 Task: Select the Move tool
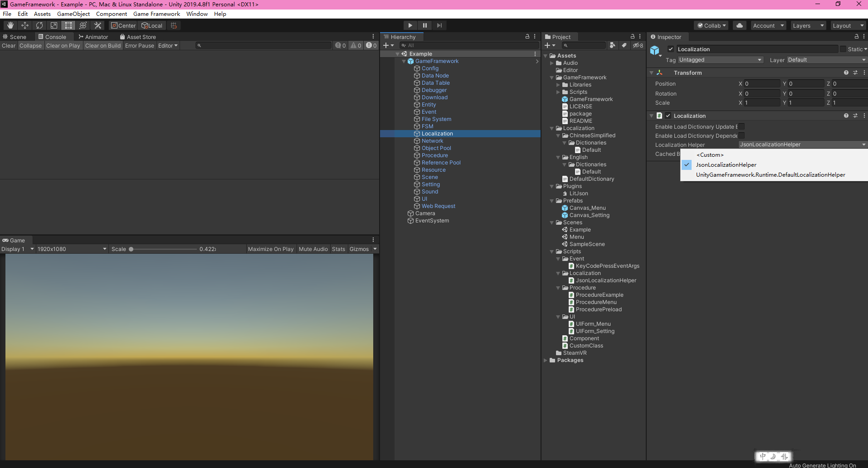[x=25, y=25]
